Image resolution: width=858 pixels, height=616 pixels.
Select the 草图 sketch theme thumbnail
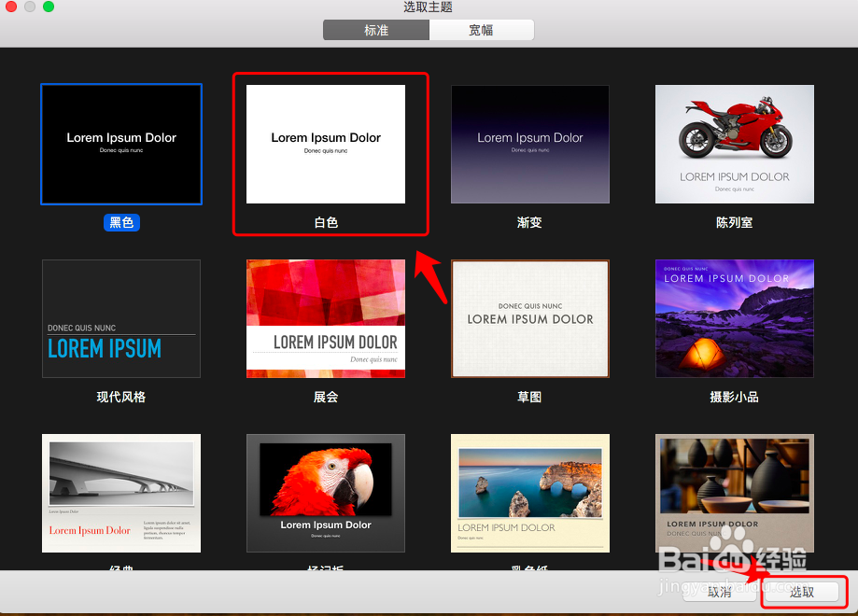(x=530, y=318)
